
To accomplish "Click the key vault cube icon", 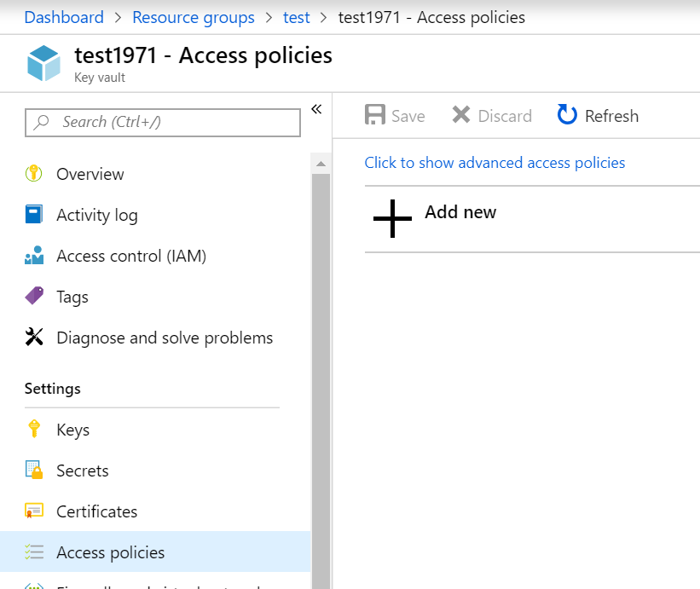I will tap(43, 63).
